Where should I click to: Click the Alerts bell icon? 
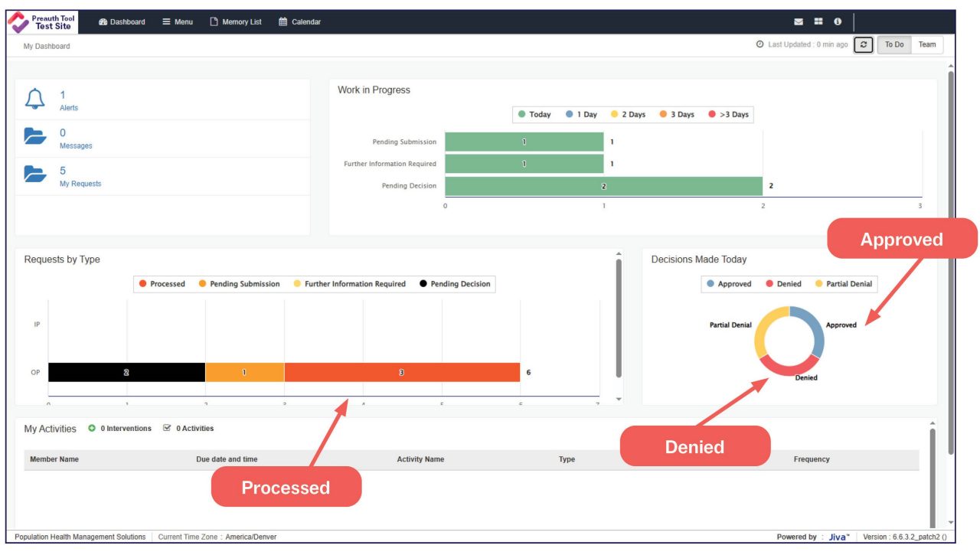coord(35,100)
